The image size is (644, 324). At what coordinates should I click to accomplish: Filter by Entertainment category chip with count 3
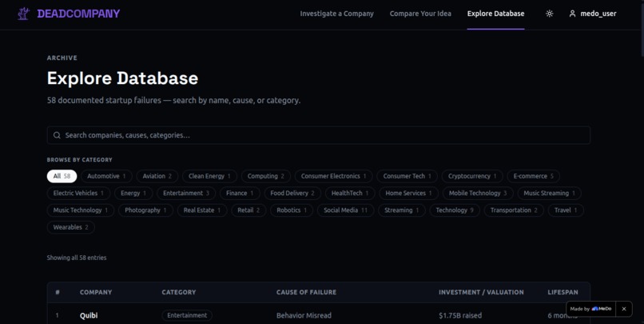point(186,194)
